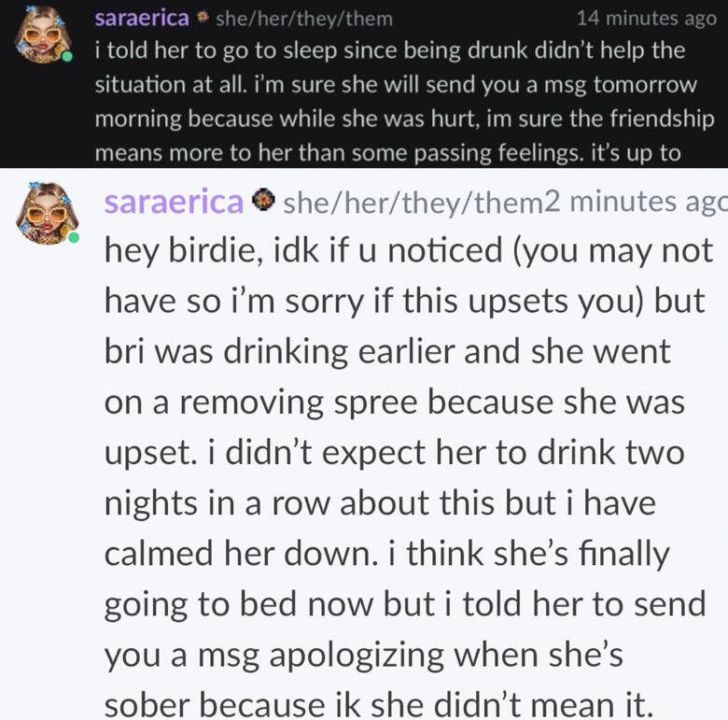Click the green status dot on the lower avatar
This screenshot has width=728, height=720.
click(72, 237)
